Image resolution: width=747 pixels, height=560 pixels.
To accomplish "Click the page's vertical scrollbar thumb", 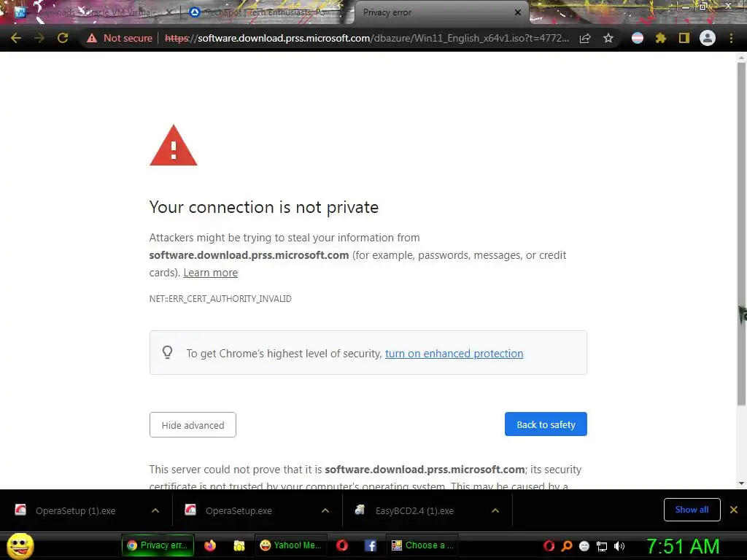I will (x=741, y=233).
